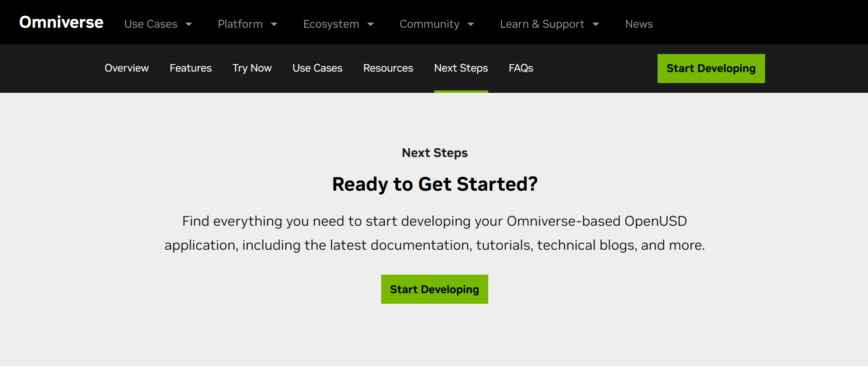Go to the Overview section tab

pyautogui.click(x=126, y=68)
